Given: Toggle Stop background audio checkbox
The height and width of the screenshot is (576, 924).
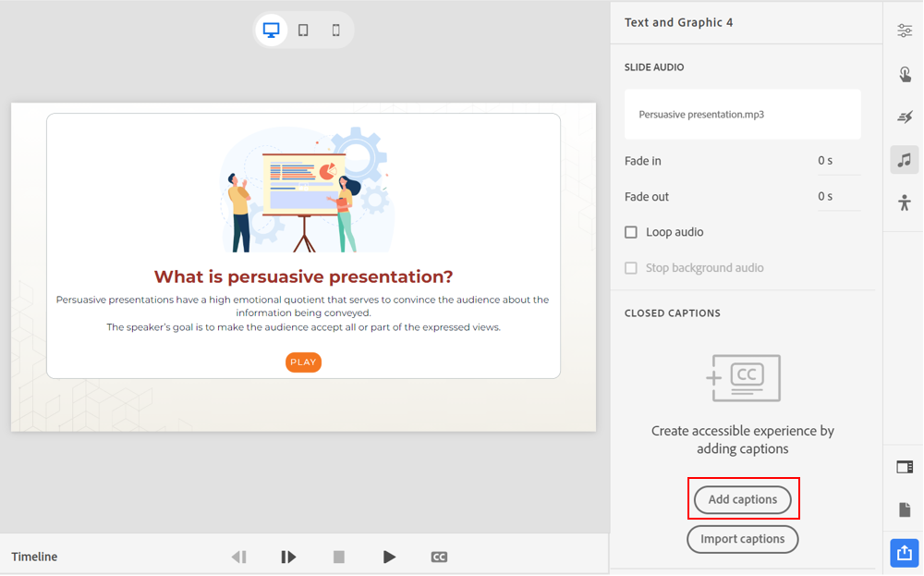Looking at the screenshot, I should coord(631,268).
